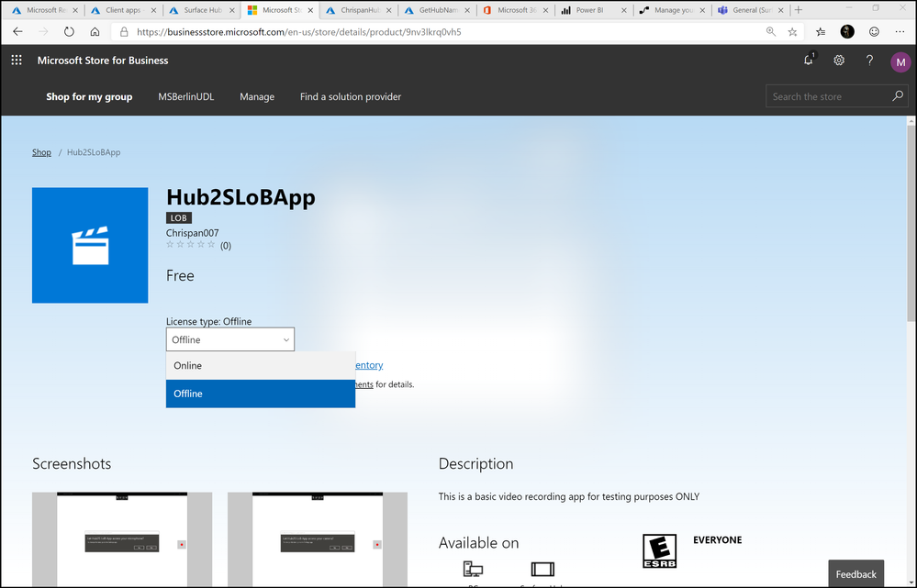Image resolution: width=917 pixels, height=588 pixels.
Task: Close the Surface Hub tab
Action: 232,10
